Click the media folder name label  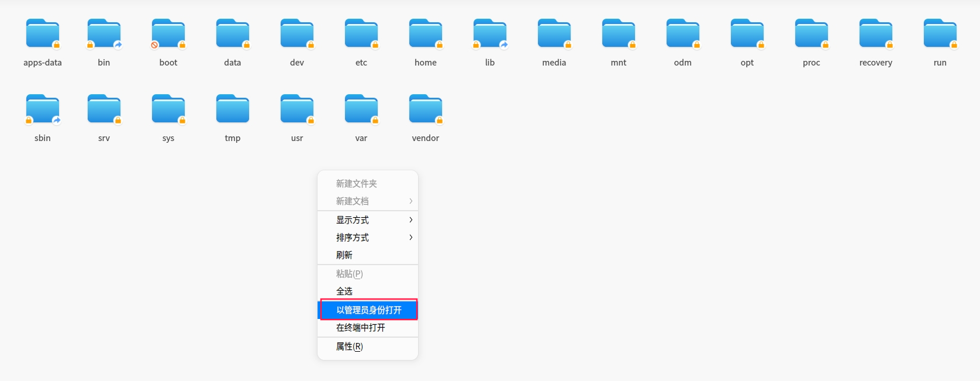554,63
